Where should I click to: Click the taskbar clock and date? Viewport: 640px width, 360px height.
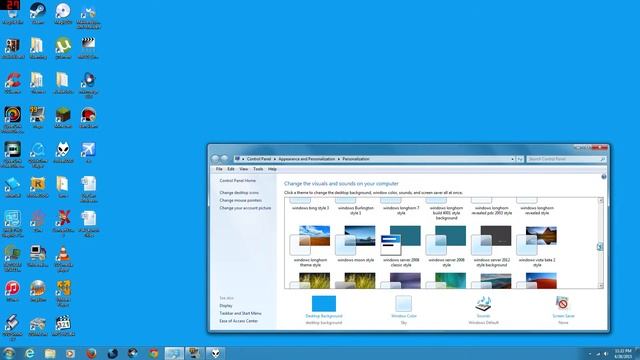tap(623, 354)
